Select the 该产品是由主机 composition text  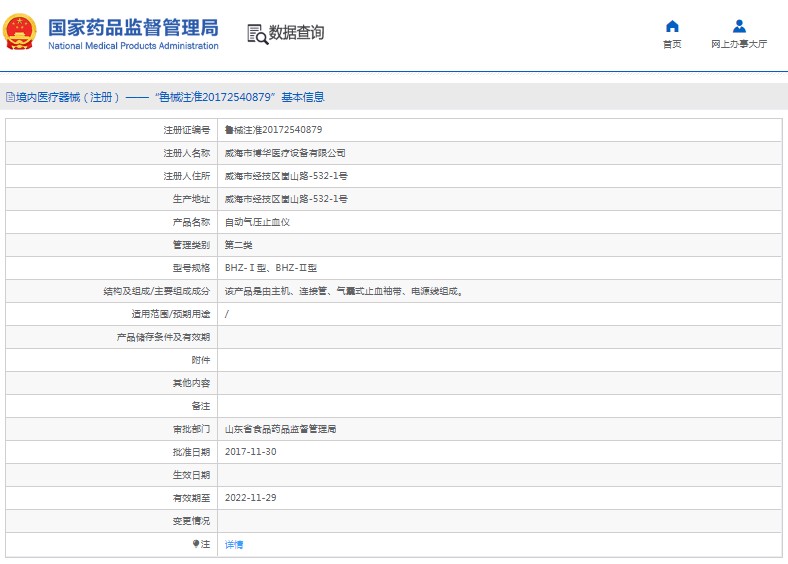click(344, 291)
